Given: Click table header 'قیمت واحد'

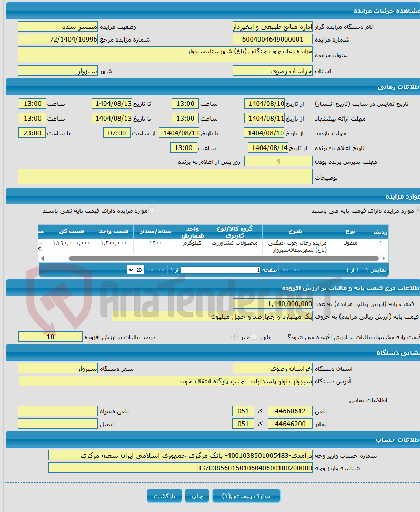Looking at the screenshot, I should click(114, 232).
